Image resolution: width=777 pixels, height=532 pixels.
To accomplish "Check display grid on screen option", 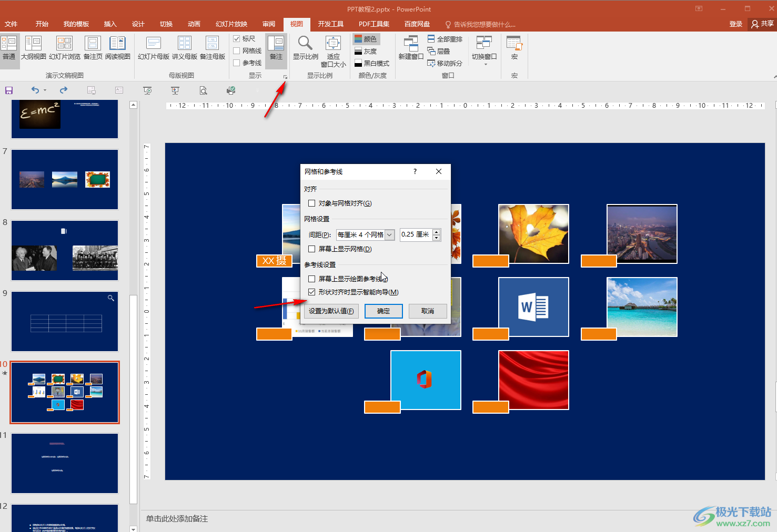I will coord(312,249).
